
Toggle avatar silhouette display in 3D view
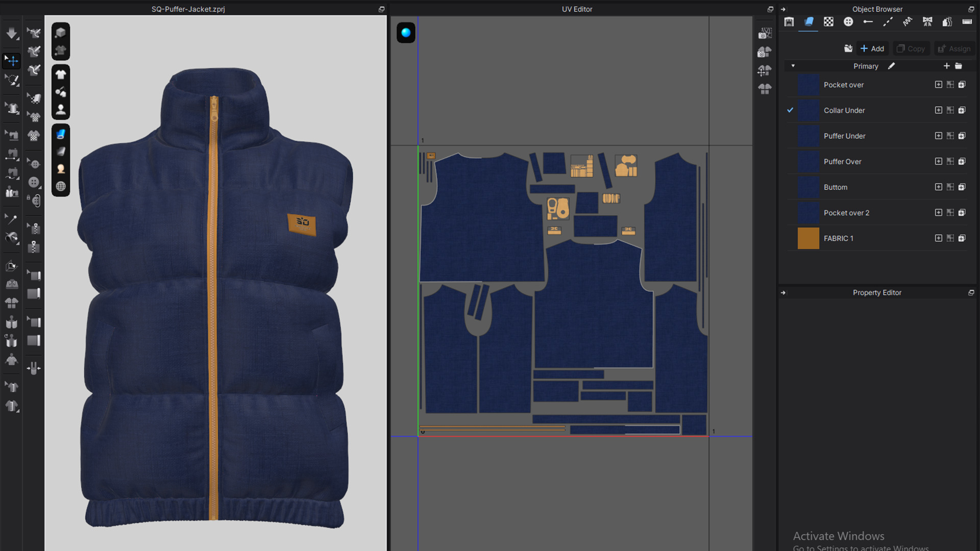tap(61, 109)
